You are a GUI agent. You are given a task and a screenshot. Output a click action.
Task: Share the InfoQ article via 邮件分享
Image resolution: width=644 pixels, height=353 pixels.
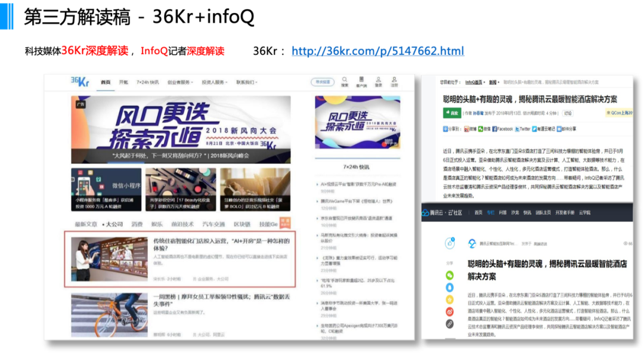pos(566,129)
